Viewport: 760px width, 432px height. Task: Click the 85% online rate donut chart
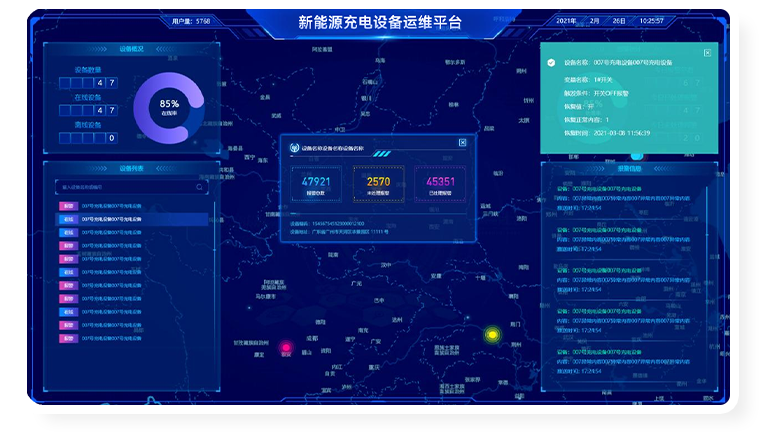pos(169,104)
